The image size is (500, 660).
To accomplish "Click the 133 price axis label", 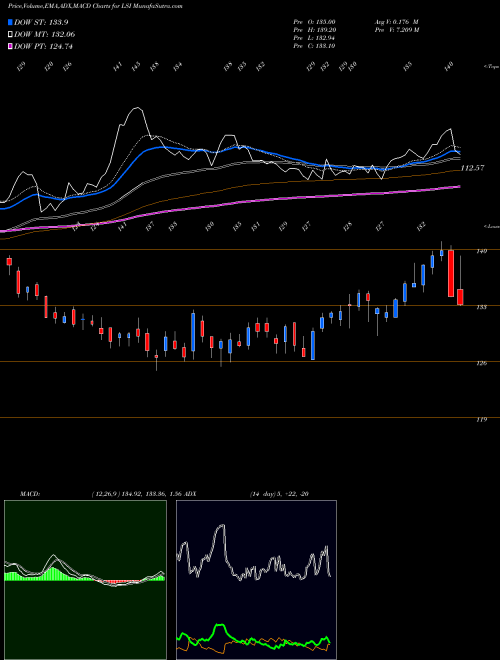I will (x=481, y=307).
